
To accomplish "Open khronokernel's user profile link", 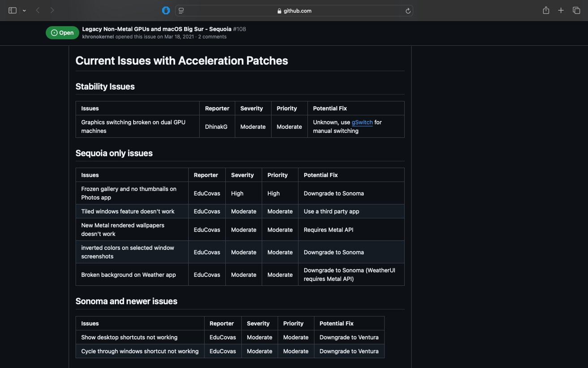I will pyautogui.click(x=98, y=37).
